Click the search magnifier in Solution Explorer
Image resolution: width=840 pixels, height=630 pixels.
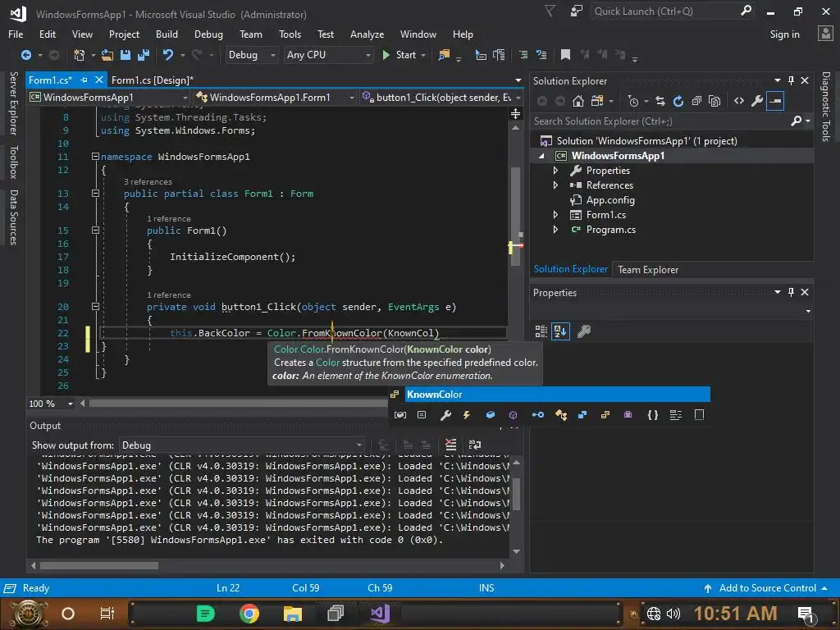tap(797, 121)
